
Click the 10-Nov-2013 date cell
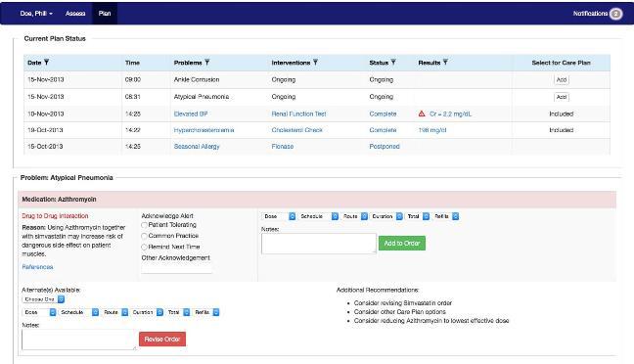coord(46,114)
